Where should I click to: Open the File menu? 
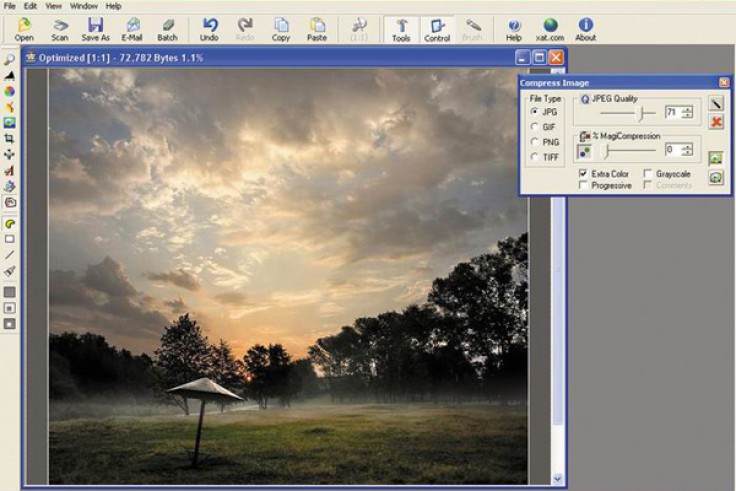pos(10,6)
